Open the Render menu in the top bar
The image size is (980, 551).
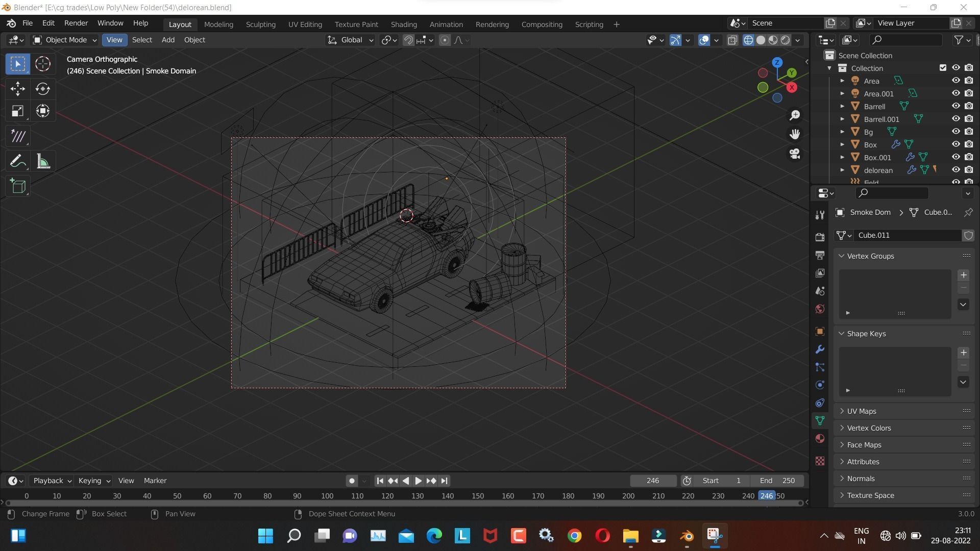click(x=76, y=23)
